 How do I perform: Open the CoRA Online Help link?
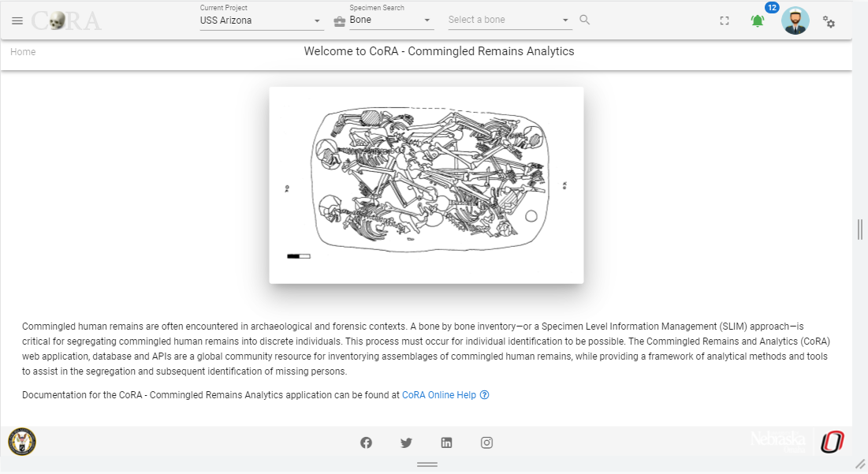point(439,395)
